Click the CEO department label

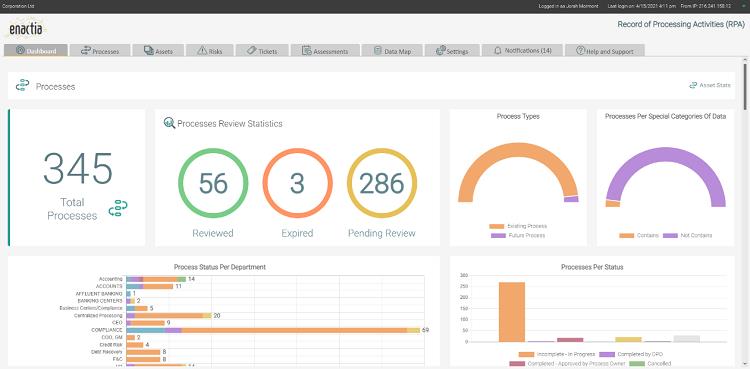(x=118, y=323)
